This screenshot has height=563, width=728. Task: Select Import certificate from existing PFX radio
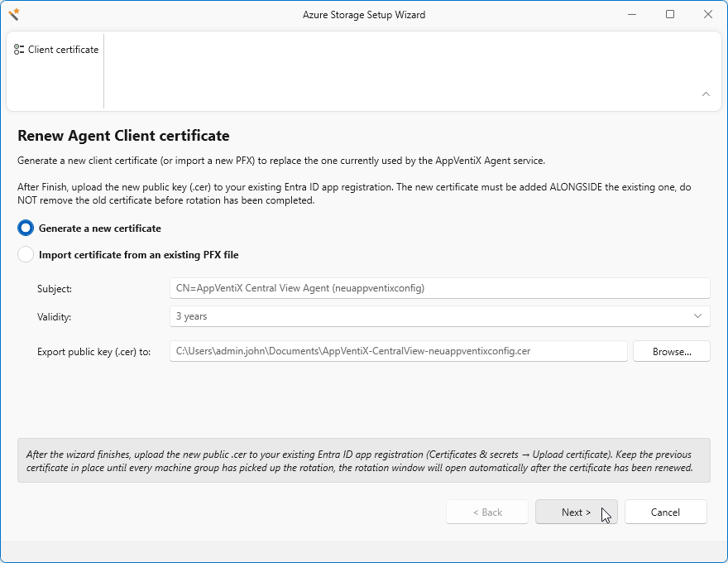pyautogui.click(x=26, y=254)
